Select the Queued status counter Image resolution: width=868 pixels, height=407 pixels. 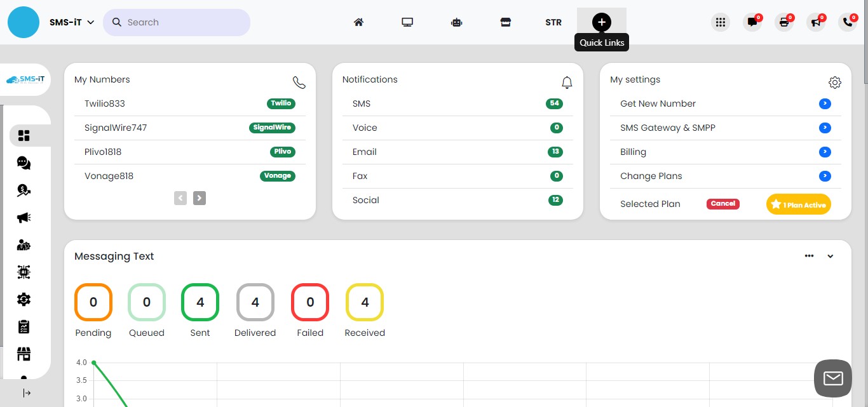147,302
